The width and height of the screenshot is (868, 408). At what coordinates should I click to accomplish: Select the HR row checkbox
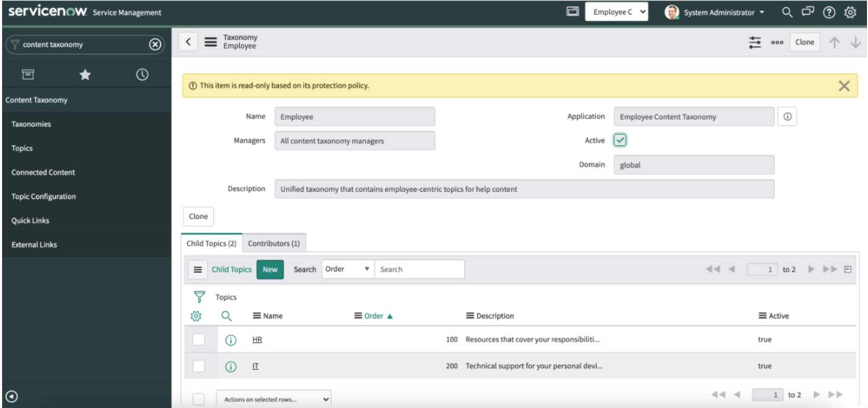[199, 339]
